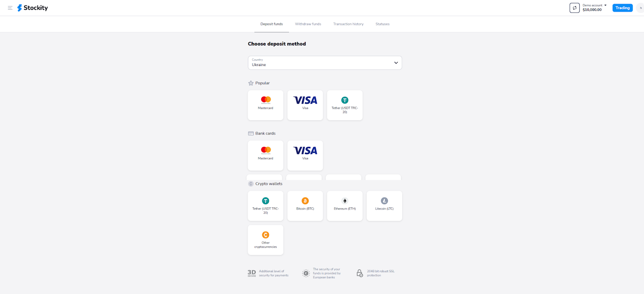This screenshot has width=644, height=294.
Task: Select Ethereum (ETH) wallet
Action: pos(345,206)
